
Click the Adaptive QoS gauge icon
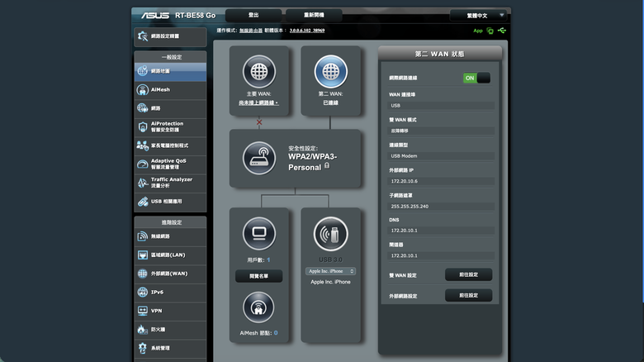tap(143, 164)
